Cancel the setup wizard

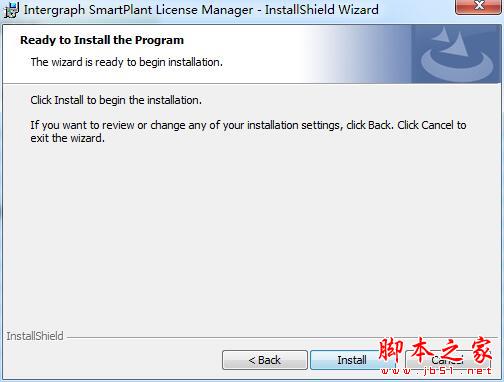[448, 360]
